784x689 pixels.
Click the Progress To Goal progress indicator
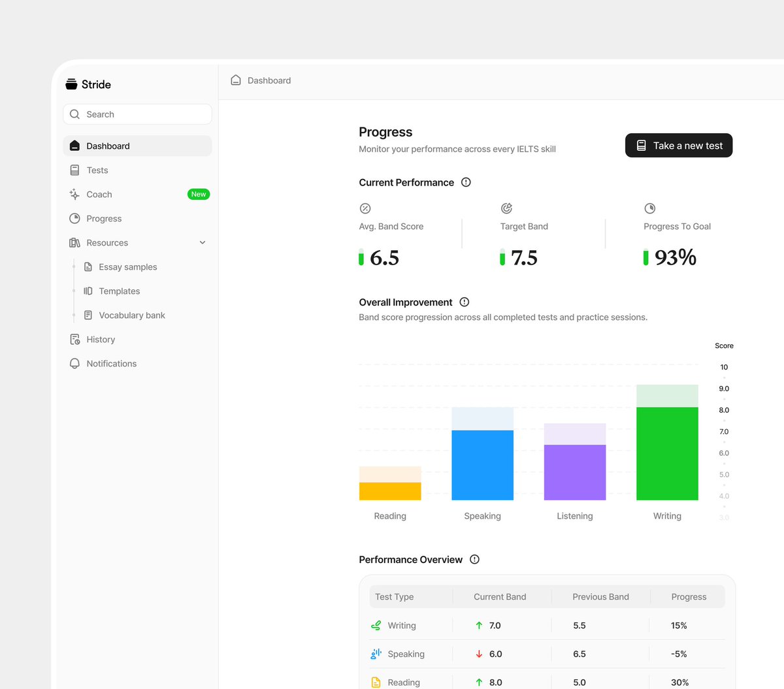click(x=645, y=257)
